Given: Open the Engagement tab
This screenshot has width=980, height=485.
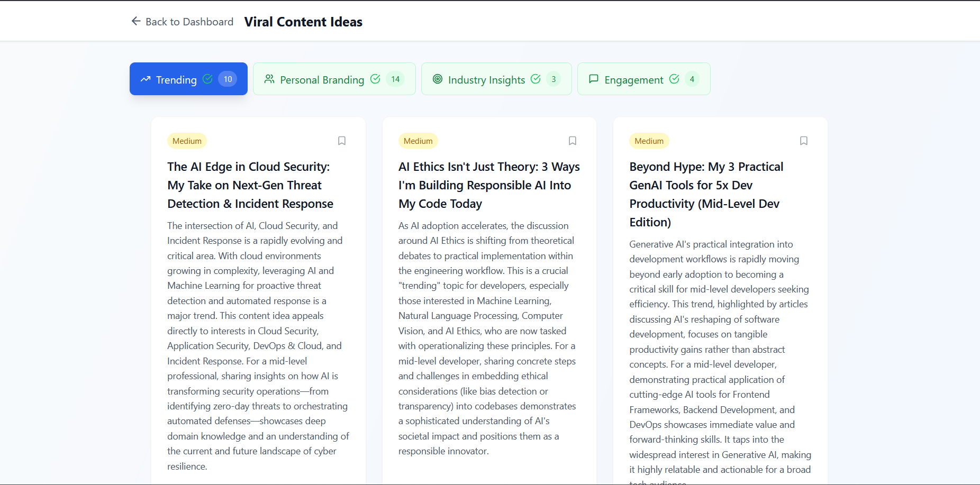Looking at the screenshot, I should [643, 79].
